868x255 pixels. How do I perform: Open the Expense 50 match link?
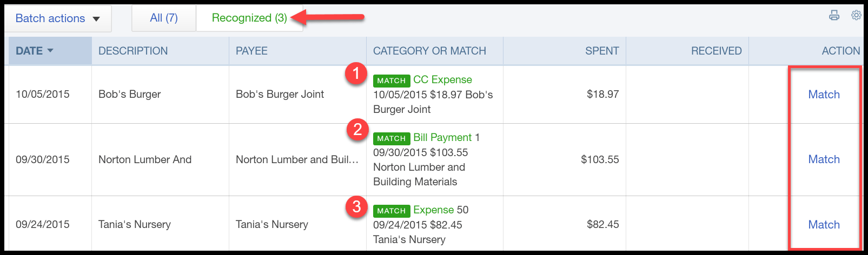pos(433,210)
